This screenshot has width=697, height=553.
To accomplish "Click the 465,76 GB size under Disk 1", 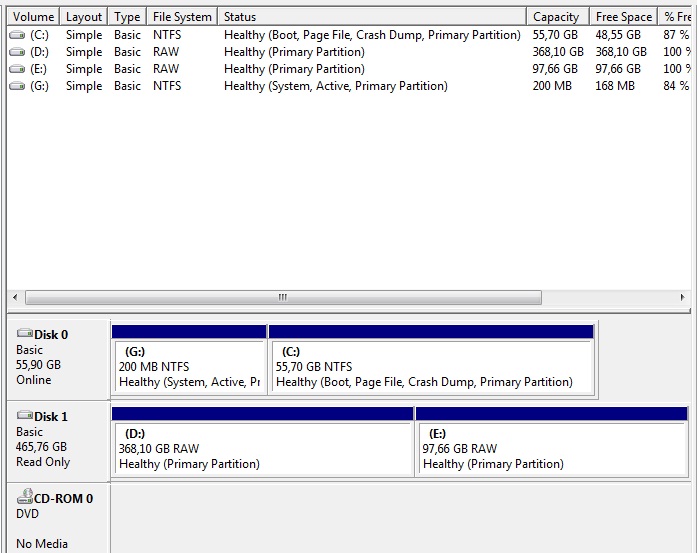I will (x=41, y=447).
